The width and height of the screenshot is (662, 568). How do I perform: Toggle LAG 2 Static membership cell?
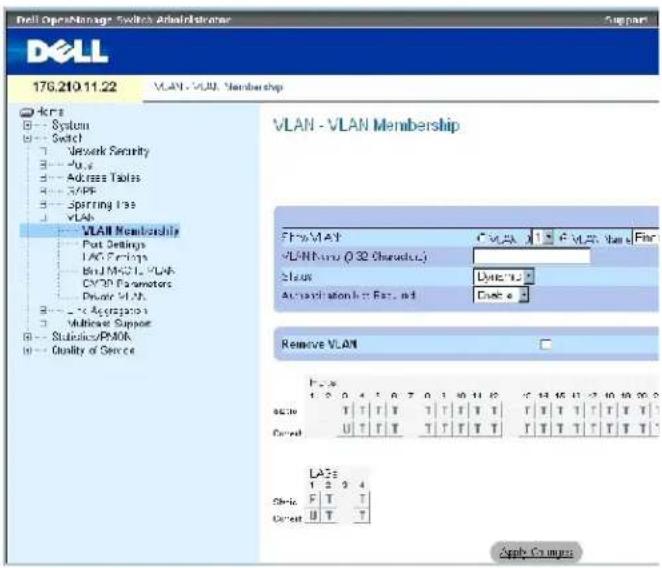coord(329,500)
